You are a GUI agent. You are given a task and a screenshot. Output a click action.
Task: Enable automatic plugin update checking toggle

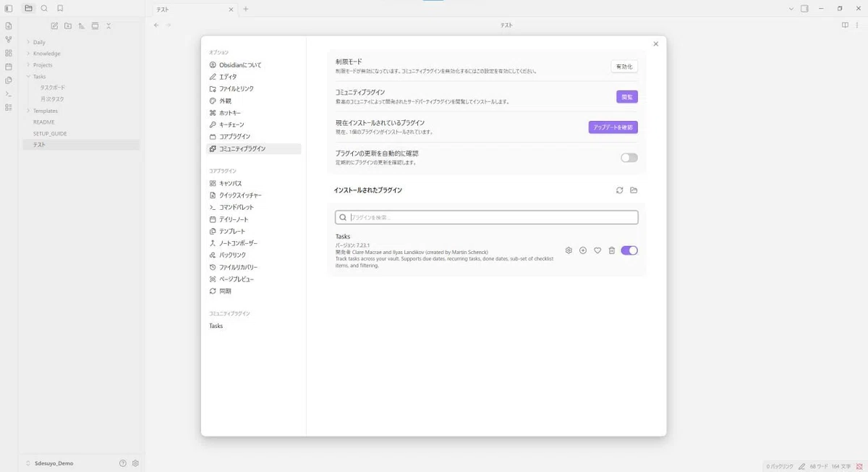[629, 158]
